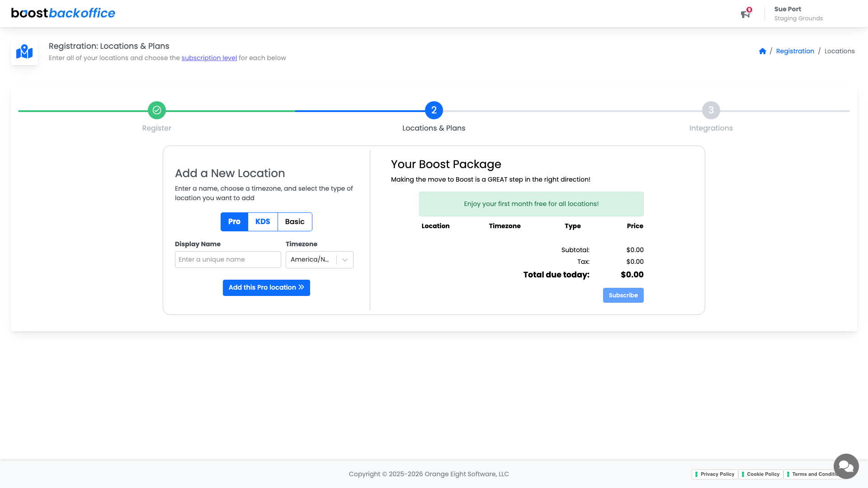Select the Pro location type

pos(234,222)
